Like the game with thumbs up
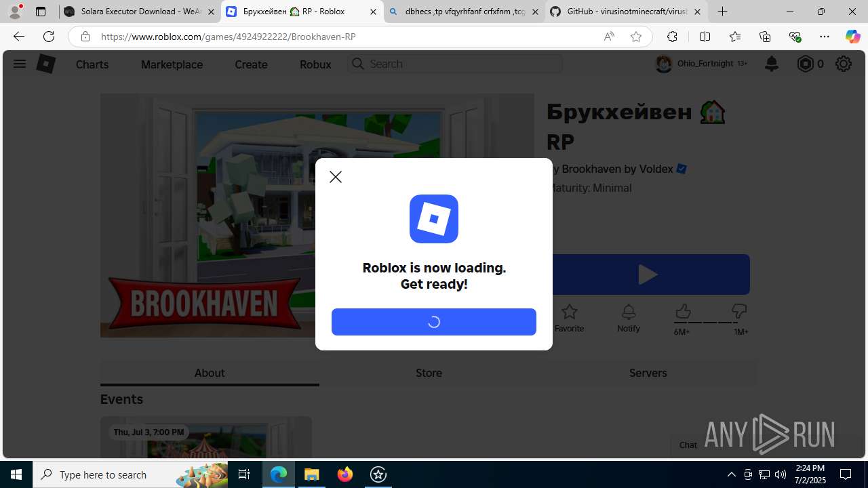868x488 pixels. [x=682, y=312]
